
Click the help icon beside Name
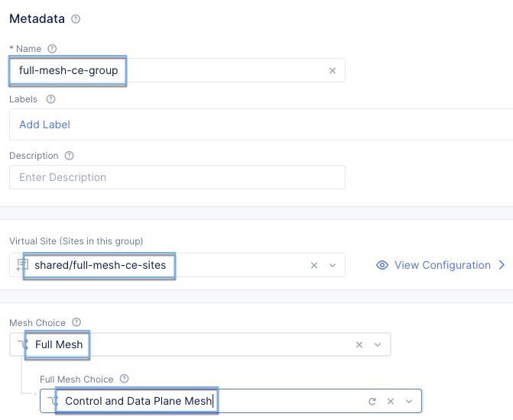pyautogui.click(x=52, y=49)
